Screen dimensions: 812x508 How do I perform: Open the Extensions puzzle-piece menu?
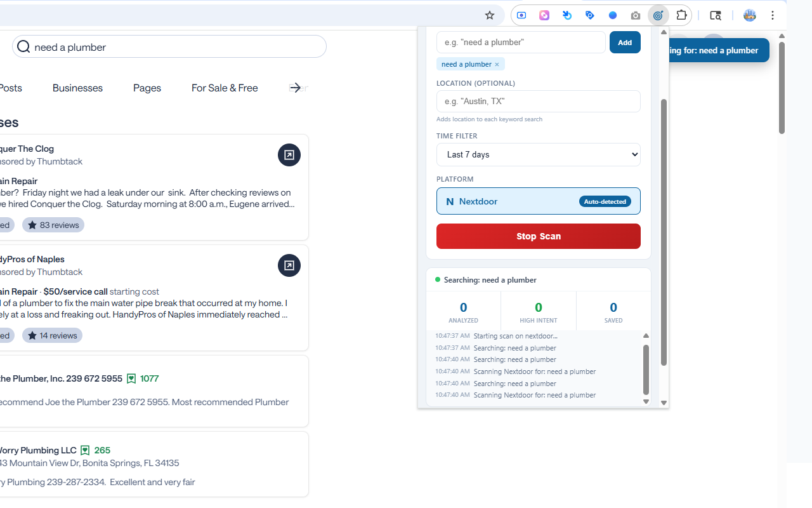(x=681, y=15)
